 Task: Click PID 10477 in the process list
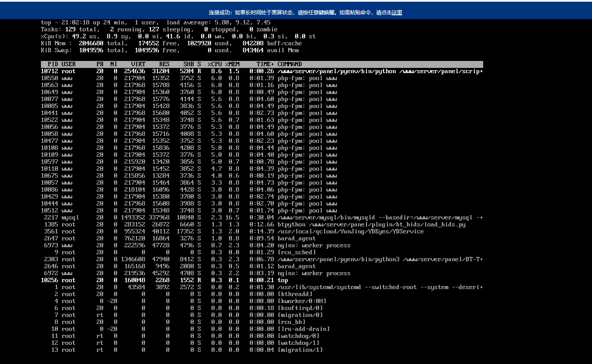49,141
